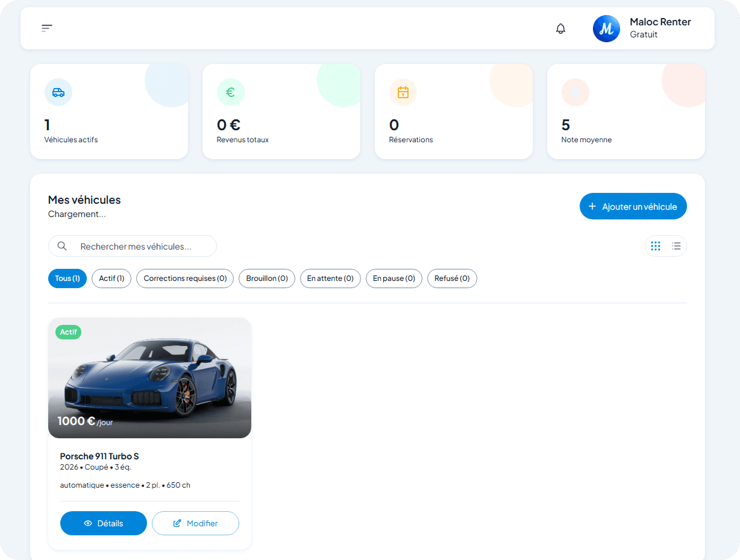Click the euro icon on Revenus totaux card
The width and height of the screenshot is (740, 560).
point(230,92)
